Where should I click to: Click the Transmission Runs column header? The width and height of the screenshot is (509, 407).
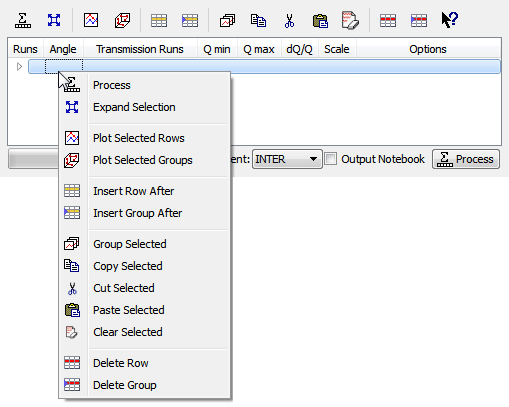pyautogui.click(x=140, y=49)
